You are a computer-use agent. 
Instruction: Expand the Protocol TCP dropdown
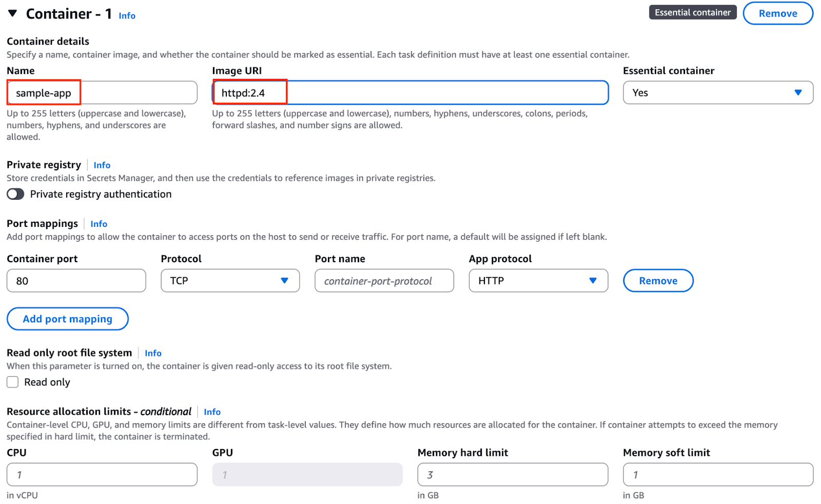pyautogui.click(x=230, y=281)
